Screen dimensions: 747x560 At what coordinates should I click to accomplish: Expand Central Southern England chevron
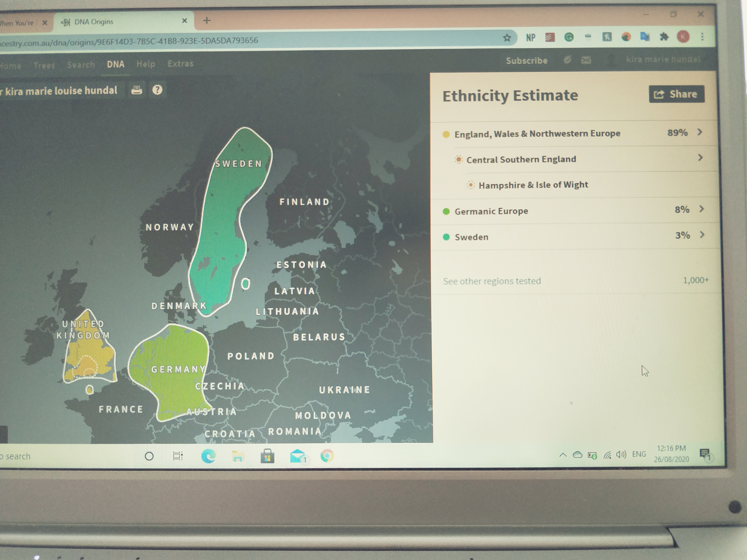click(x=700, y=157)
